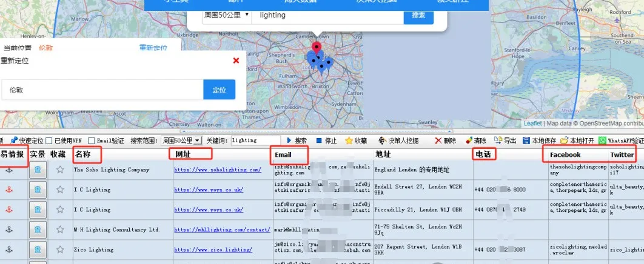This screenshot has height=264, width=644.
Task: Click the Facebook column header
Action: click(565, 154)
